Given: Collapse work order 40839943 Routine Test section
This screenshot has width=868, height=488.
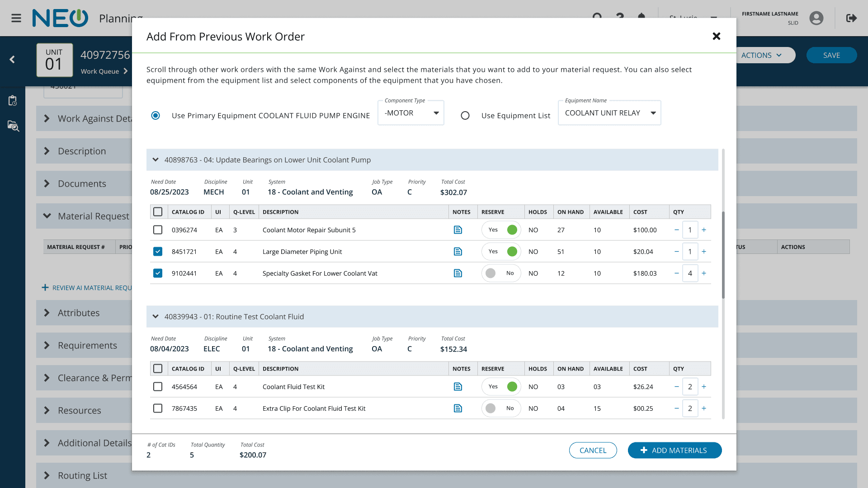Looking at the screenshot, I should [x=156, y=317].
